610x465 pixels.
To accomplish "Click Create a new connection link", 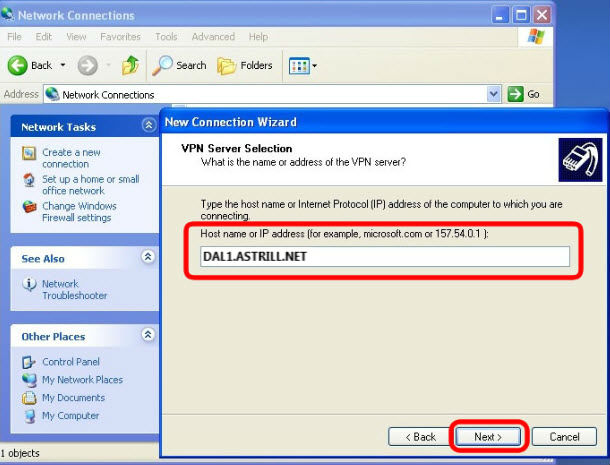I will (71, 158).
